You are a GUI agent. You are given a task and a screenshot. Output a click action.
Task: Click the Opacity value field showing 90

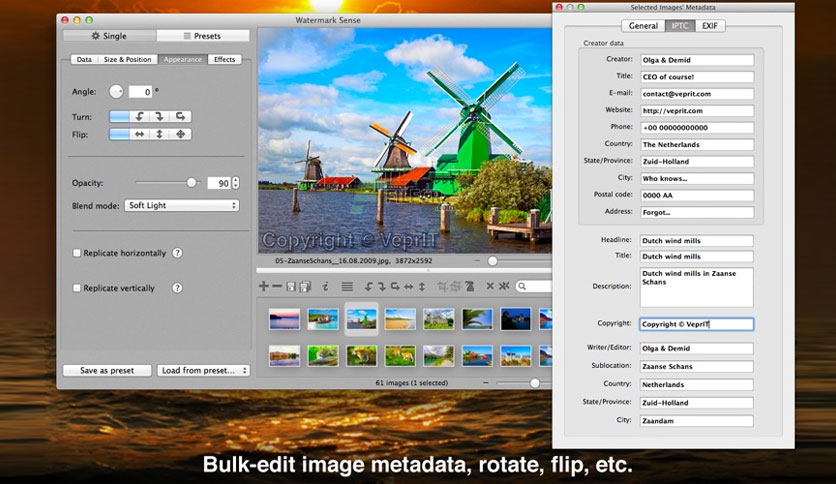click(219, 183)
